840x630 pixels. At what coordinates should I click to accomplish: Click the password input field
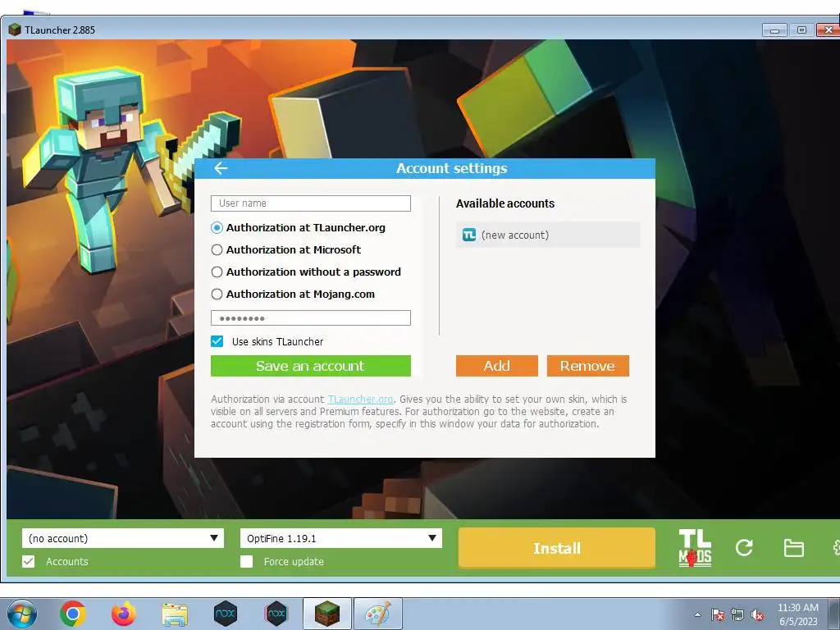[x=311, y=317]
